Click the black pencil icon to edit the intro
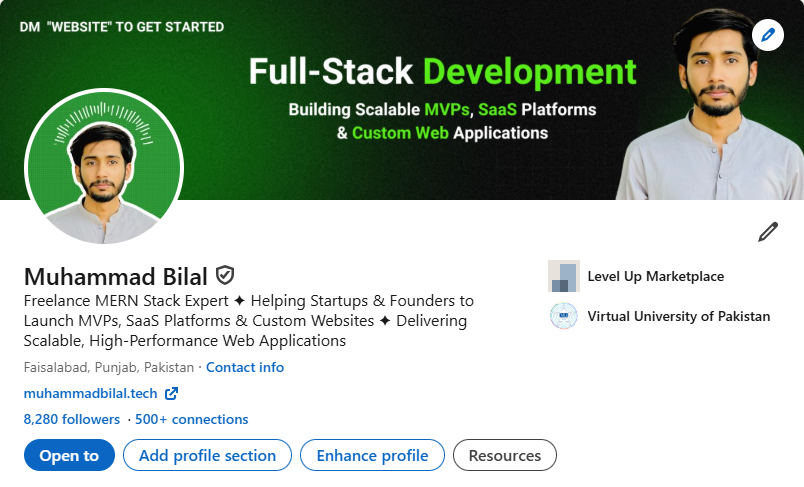This screenshot has width=804, height=487. 768,232
